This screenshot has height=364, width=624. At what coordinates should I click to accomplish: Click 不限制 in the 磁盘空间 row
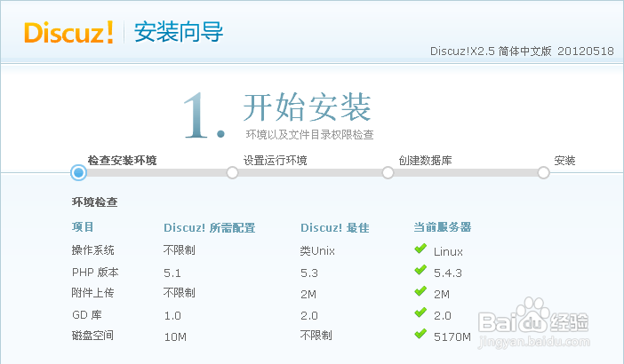click(x=316, y=336)
